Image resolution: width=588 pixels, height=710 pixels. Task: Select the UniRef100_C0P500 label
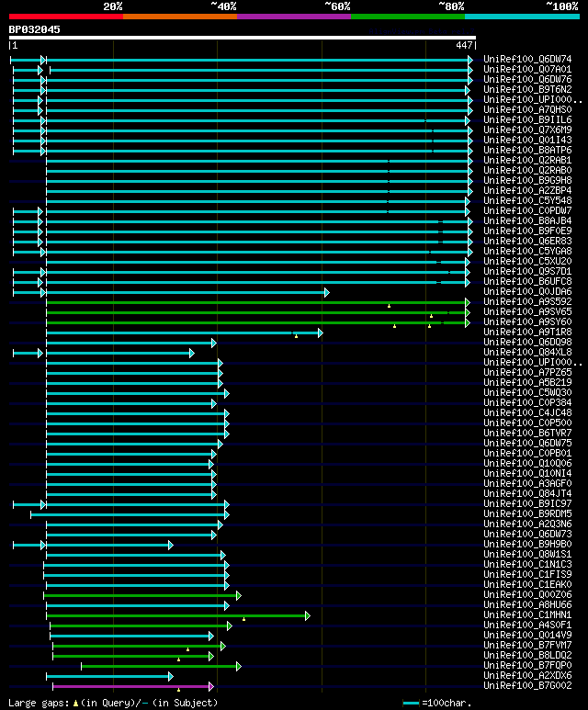[527, 423]
